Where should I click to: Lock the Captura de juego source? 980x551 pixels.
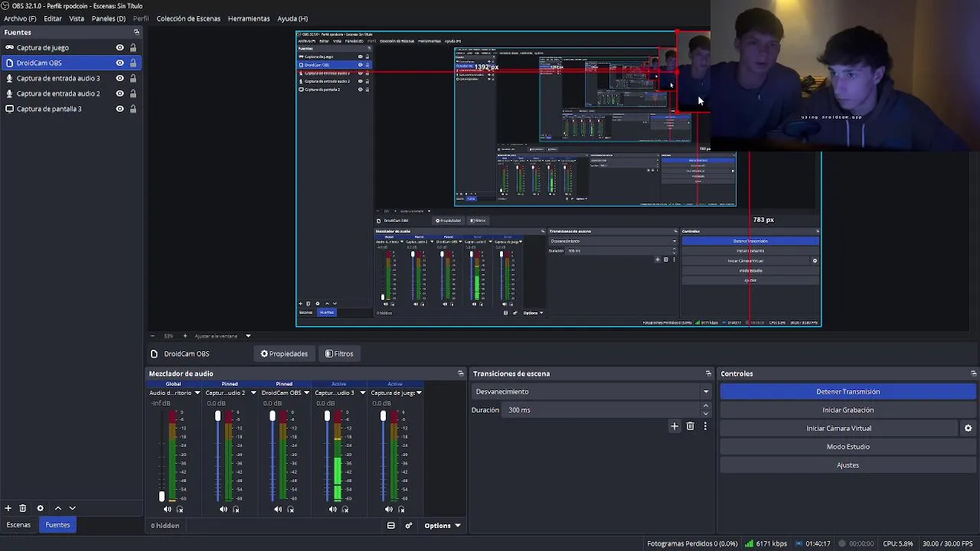tap(132, 47)
